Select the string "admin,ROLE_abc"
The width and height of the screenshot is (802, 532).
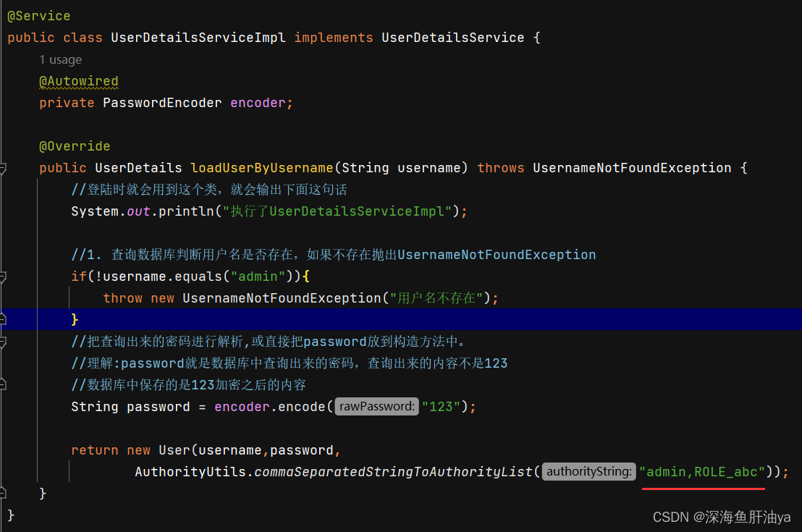[x=702, y=471]
